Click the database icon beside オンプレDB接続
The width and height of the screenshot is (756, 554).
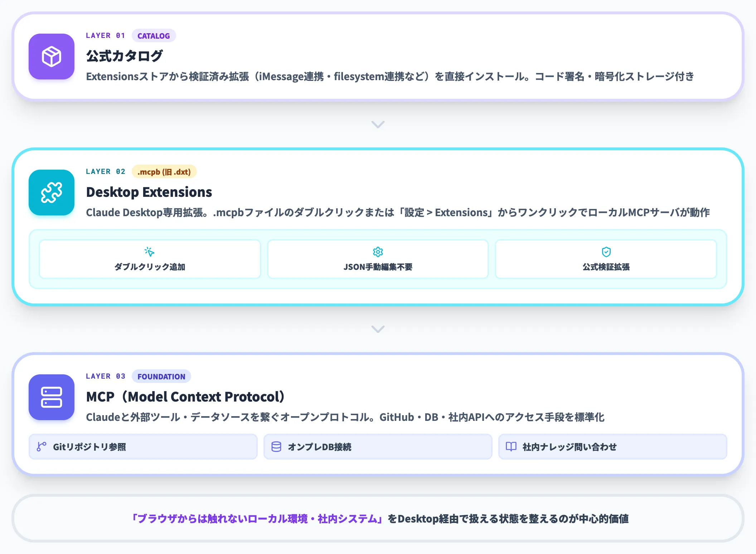coord(276,447)
